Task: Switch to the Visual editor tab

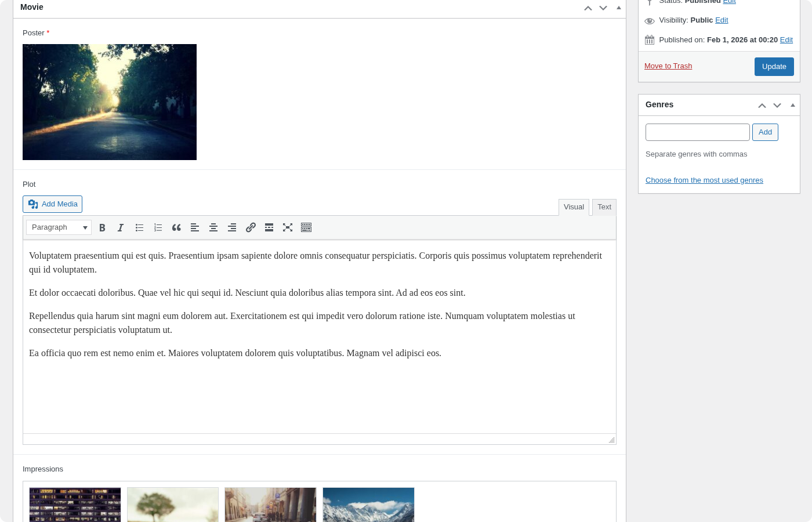Action: point(574,207)
